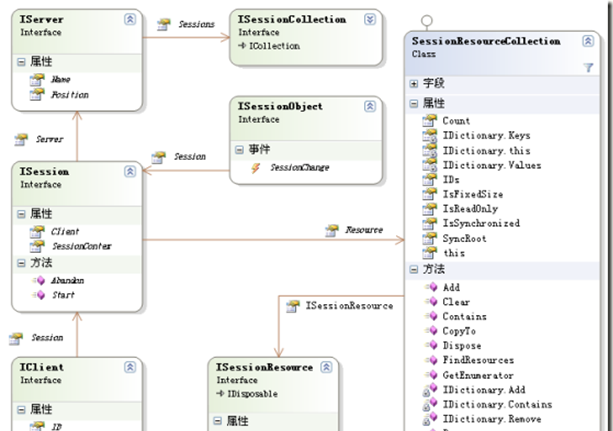The image size is (613, 431).
Task: Select the IDs property icon
Action: 430,180
